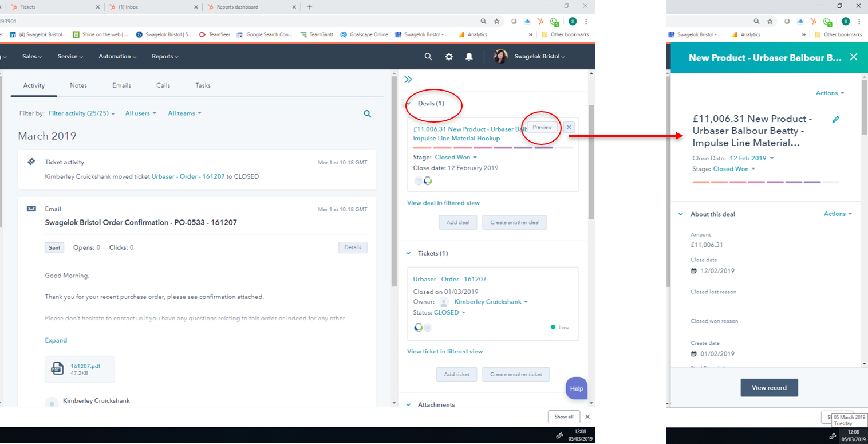
Task: Open the Urbaser - Order - 161207 ticket link in the Tickets card
Action: click(449, 279)
